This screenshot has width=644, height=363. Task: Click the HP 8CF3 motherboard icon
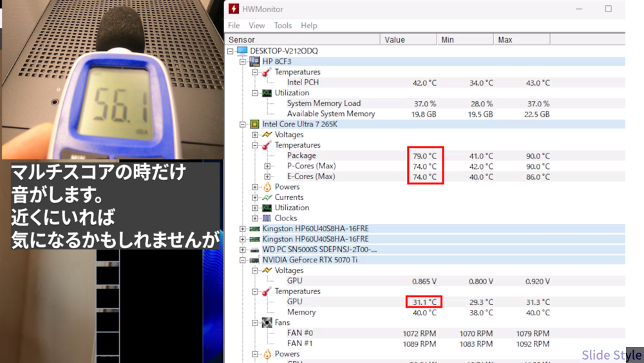pyautogui.click(x=254, y=61)
